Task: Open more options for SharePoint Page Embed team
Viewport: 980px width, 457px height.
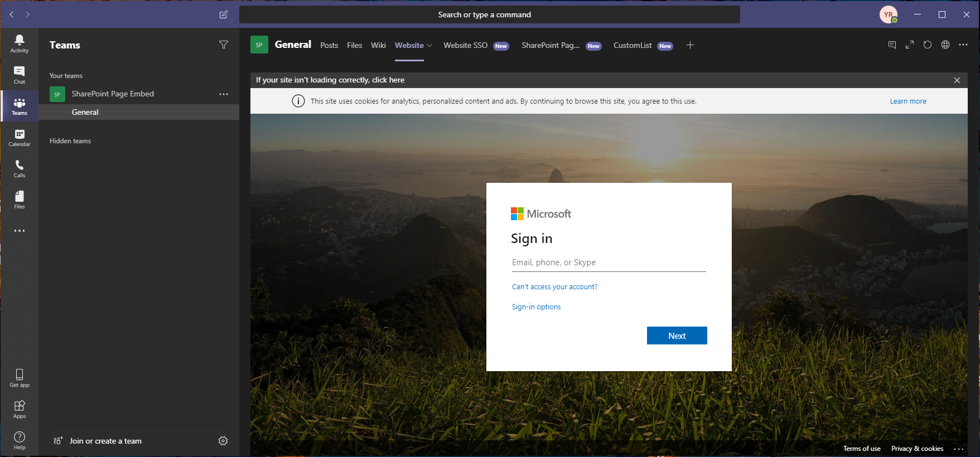Action: 224,94
